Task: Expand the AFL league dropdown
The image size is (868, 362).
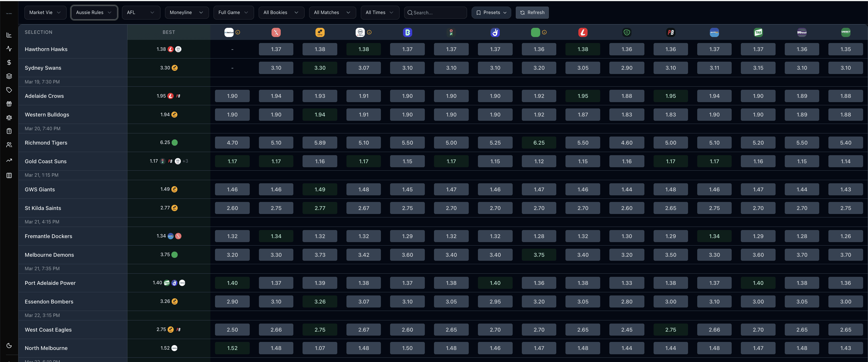Action: coord(141,12)
